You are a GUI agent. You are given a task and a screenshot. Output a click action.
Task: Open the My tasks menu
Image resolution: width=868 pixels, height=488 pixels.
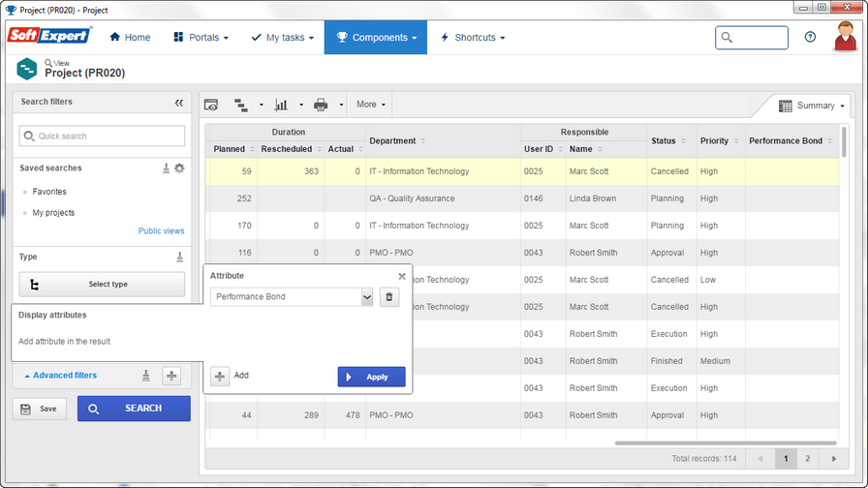[x=283, y=38]
